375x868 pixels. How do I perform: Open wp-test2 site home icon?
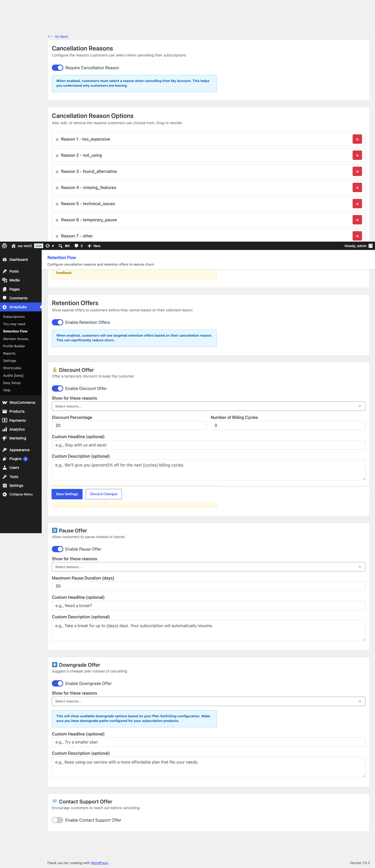tap(14, 246)
